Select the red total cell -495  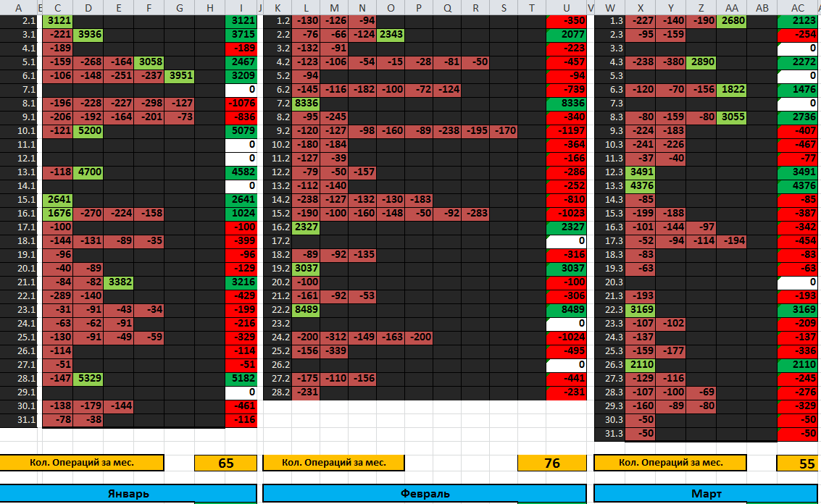566,350
